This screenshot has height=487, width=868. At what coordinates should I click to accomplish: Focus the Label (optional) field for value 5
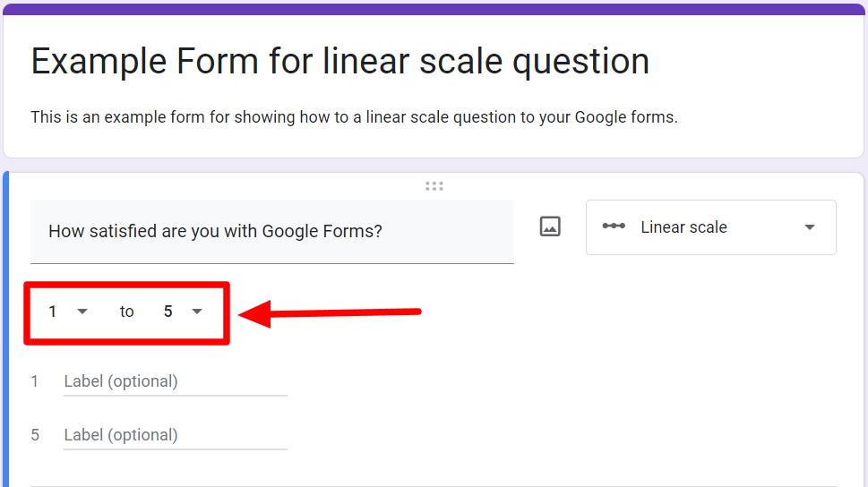point(175,436)
